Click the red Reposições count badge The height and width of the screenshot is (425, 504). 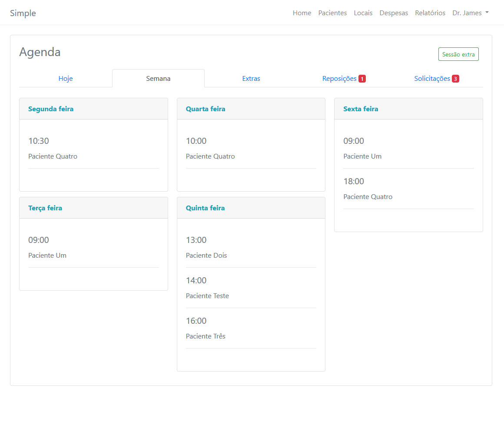tap(362, 79)
